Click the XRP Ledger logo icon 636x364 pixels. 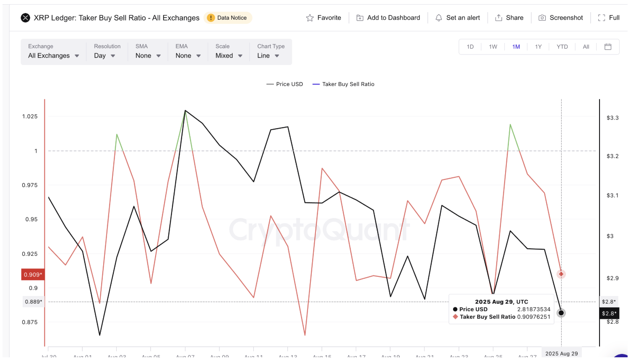coord(26,18)
